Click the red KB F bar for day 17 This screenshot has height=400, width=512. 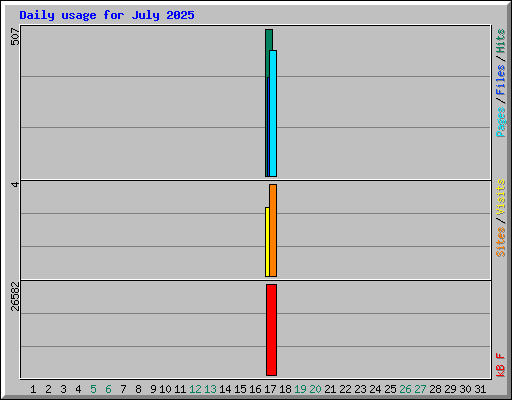[x=271, y=330]
